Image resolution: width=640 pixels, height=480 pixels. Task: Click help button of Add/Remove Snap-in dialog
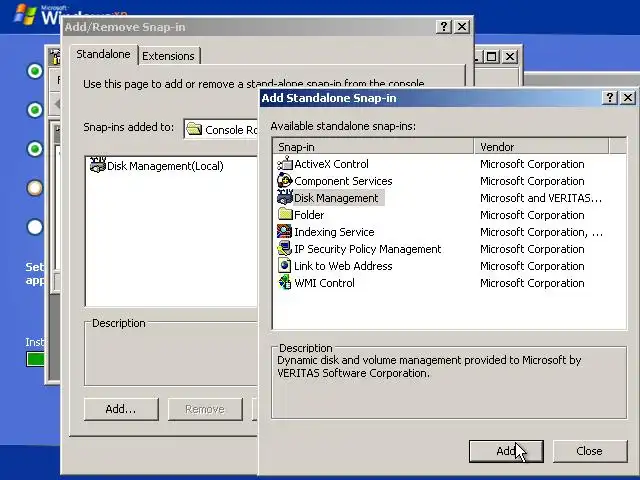(444, 27)
